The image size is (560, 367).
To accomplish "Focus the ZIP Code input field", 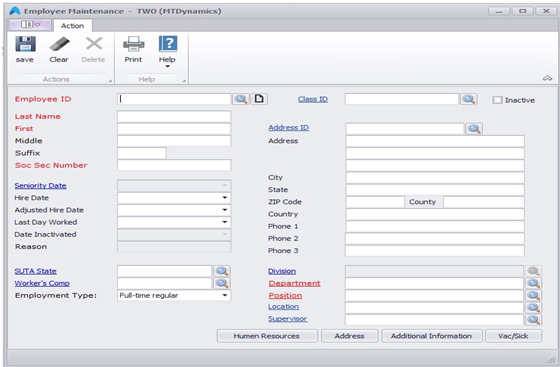I will pos(375,202).
